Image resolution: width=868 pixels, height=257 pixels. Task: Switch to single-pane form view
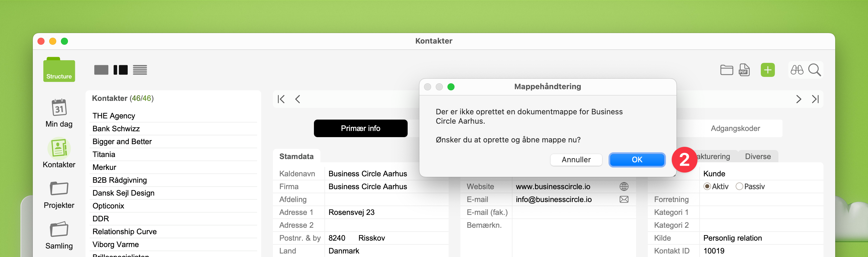click(101, 70)
